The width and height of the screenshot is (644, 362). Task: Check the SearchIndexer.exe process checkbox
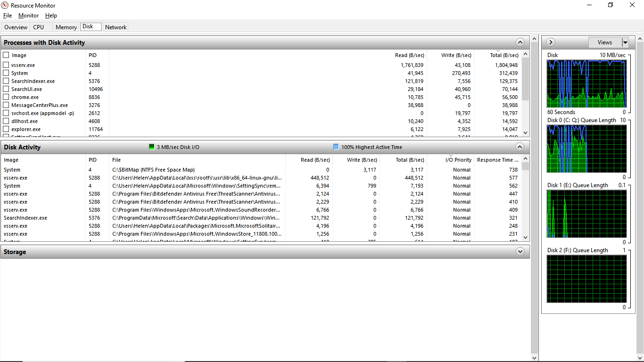[x=6, y=81]
